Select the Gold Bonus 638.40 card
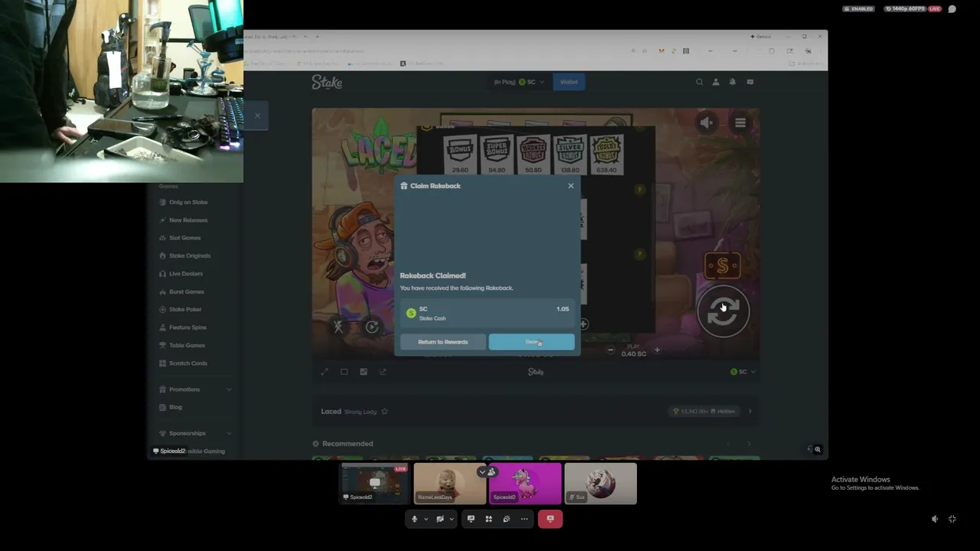This screenshot has height=551, width=980. click(x=606, y=155)
